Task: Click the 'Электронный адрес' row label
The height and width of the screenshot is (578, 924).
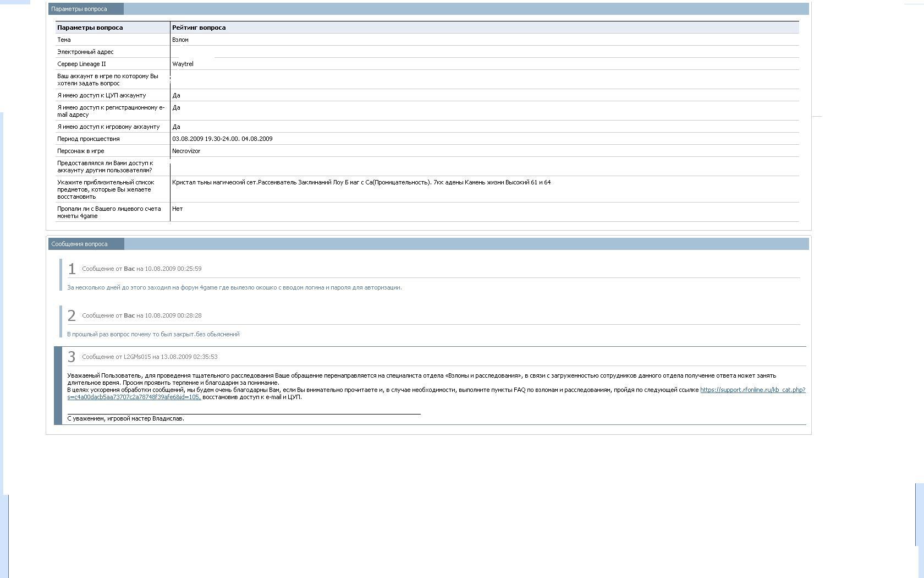Action: pos(85,52)
